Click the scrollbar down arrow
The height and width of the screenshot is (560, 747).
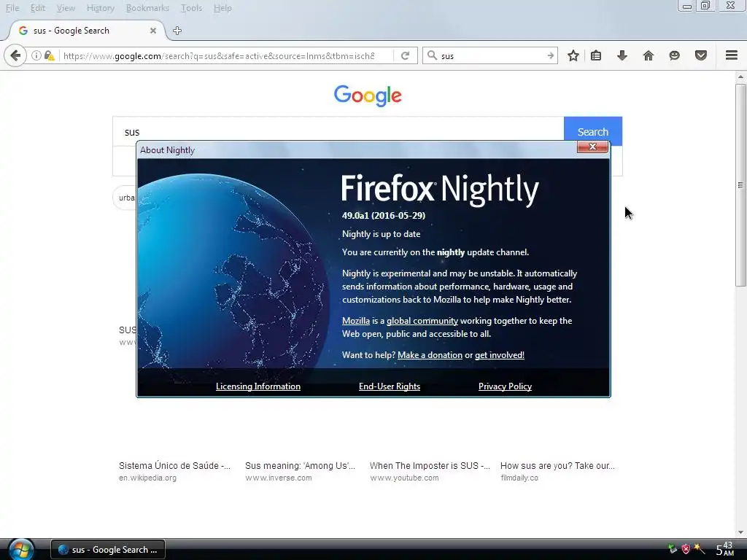tap(740, 532)
